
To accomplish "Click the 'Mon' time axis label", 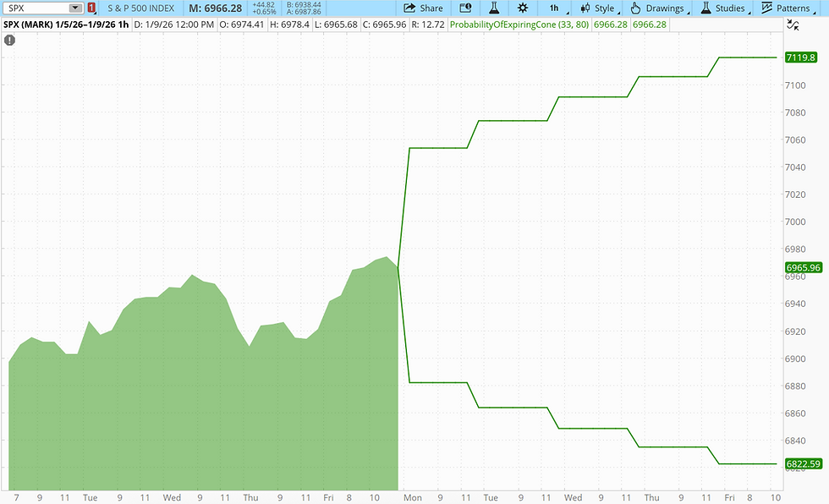I will [413, 498].
